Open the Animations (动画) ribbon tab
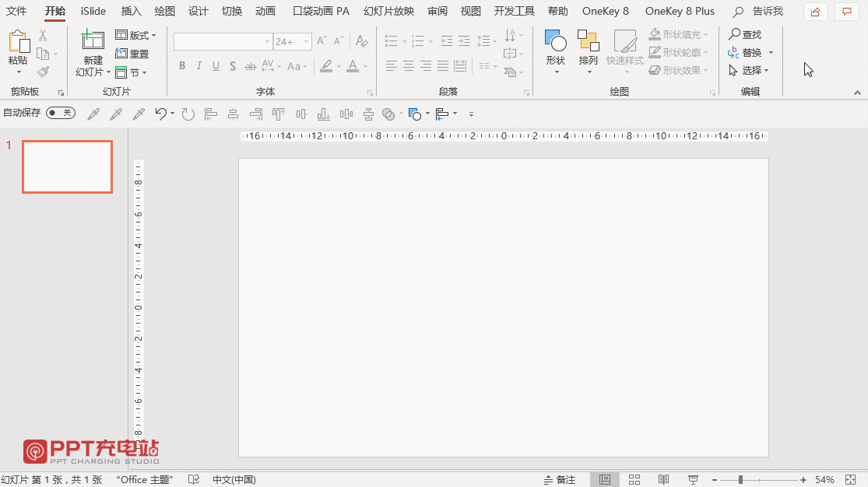This screenshot has height=487, width=868. tap(265, 11)
